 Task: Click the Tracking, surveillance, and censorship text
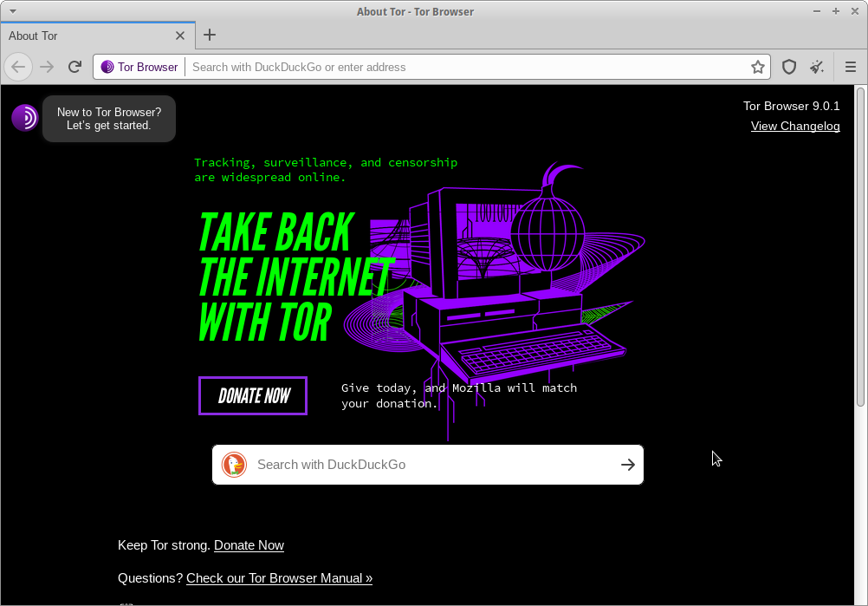[326, 170]
